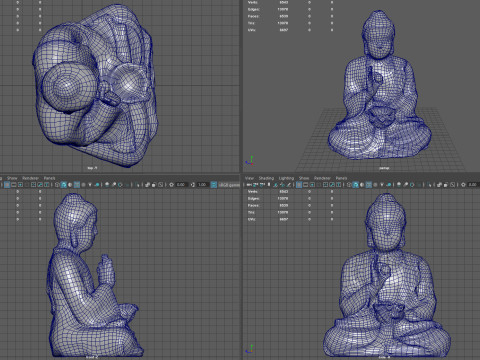Toggle View Transform button in side view toolbar
The image size is (480, 360).
214,184
